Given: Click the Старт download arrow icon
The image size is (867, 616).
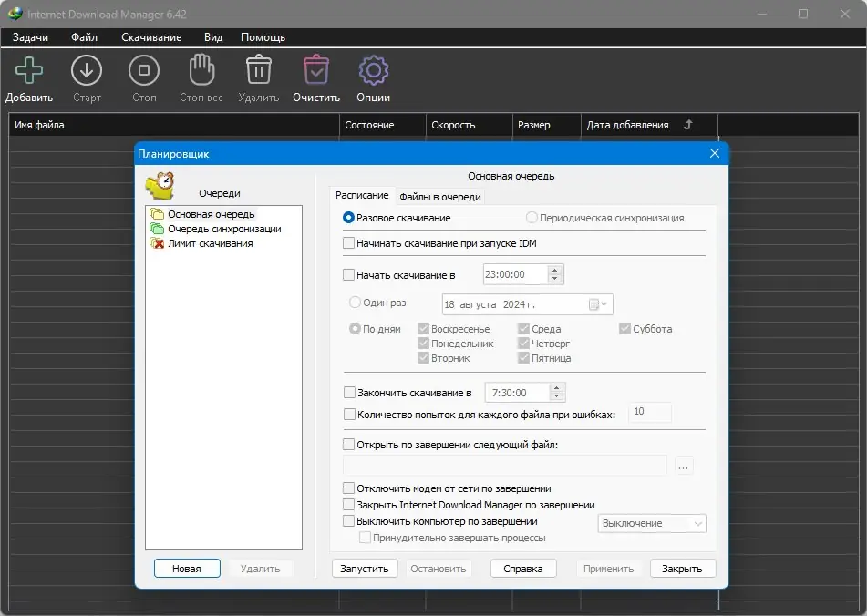Looking at the screenshot, I should pos(87,70).
